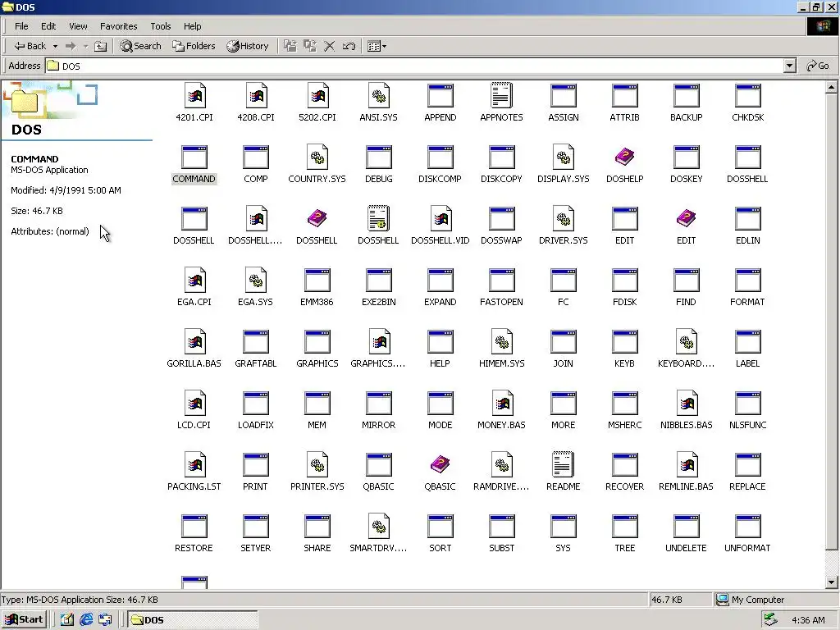Select the ANSI.SYS file icon
This screenshot has height=630, width=840.
[x=379, y=96]
